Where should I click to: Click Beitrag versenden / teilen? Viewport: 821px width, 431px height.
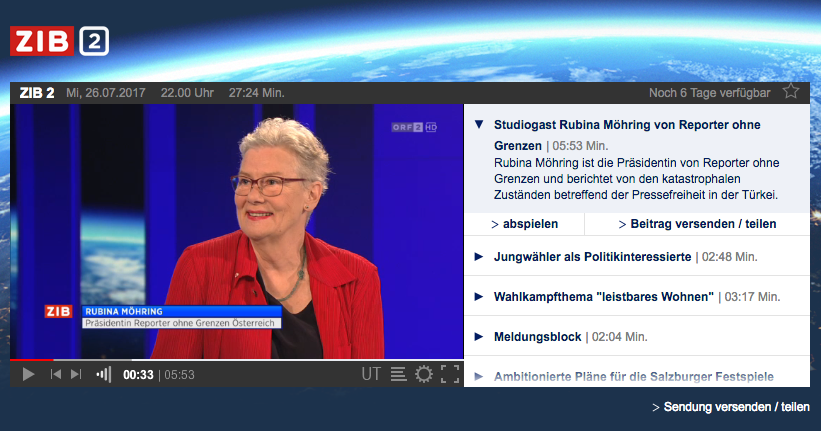(x=697, y=224)
